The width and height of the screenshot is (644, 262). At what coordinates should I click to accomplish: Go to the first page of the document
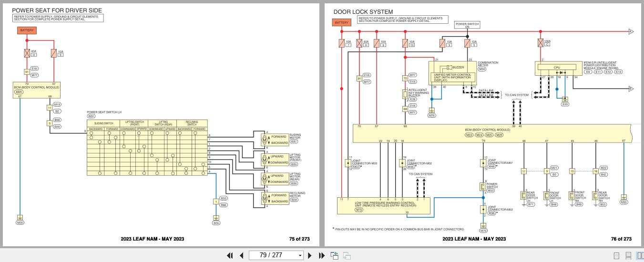[x=230, y=255]
